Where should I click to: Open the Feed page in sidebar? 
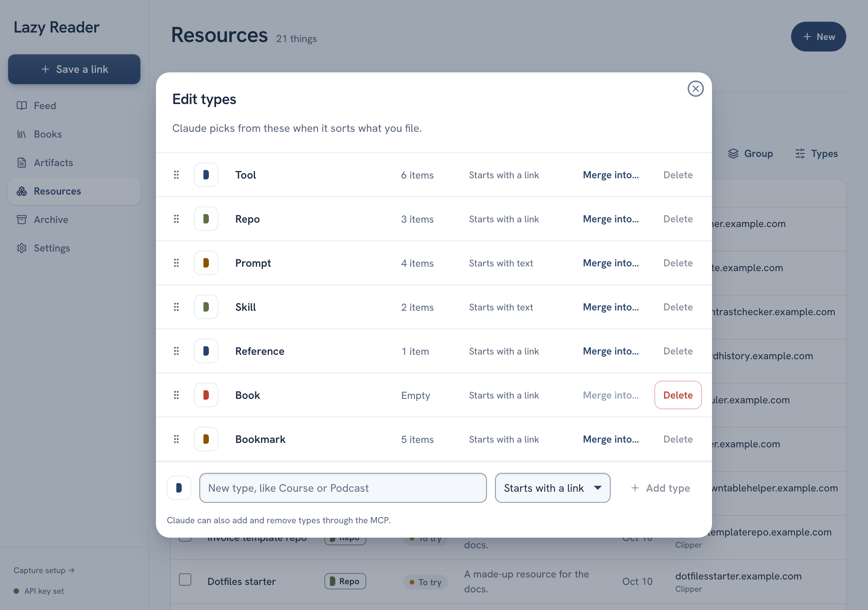coord(74,106)
